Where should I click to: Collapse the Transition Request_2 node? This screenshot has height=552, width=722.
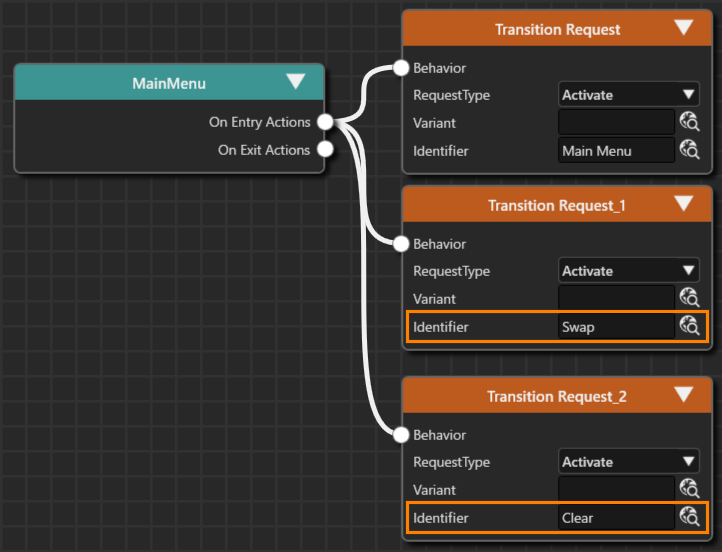click(684, 394)
